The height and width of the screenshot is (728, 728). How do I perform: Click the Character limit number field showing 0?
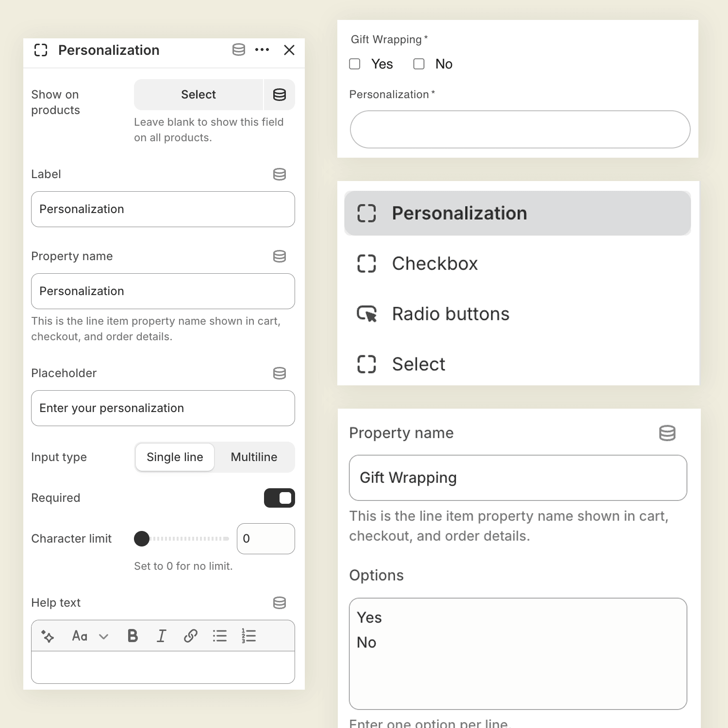point(266,539)
